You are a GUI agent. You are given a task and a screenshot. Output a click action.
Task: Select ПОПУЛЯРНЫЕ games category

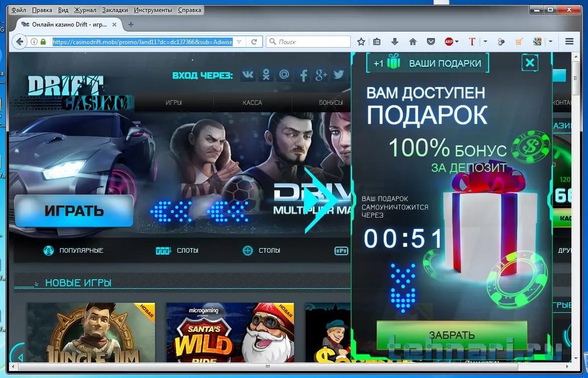[73, 250]
